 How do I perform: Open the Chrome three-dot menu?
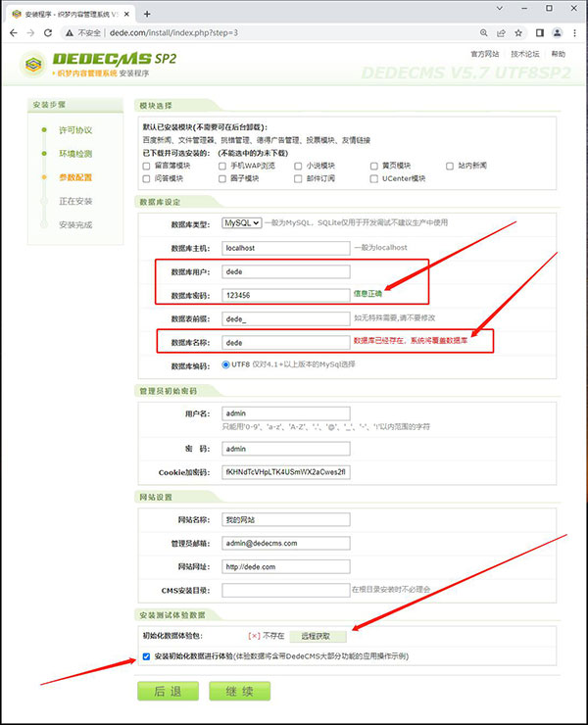[x=574, y=33]
